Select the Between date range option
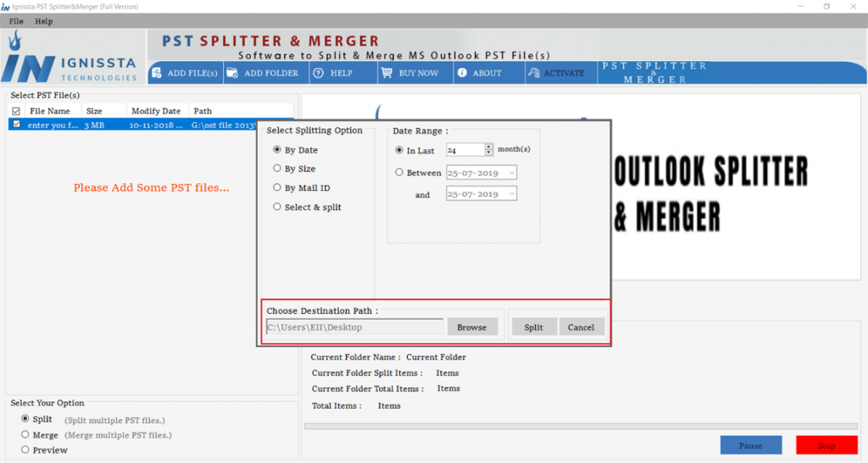This screenshot has width=868, height=463. [400, 172]
